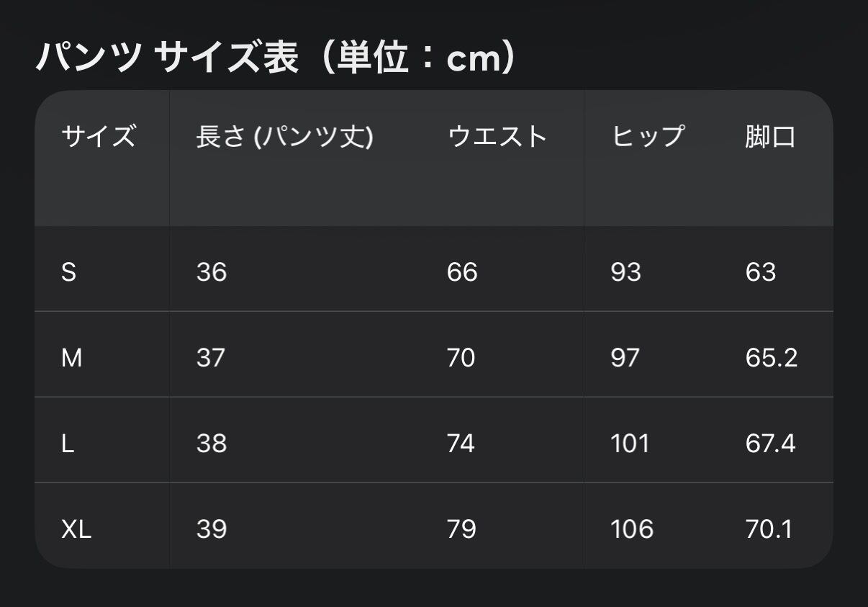The image size is (868, 607).
Task: Select the 脚口 column header
Action: [x=770, y=136]
